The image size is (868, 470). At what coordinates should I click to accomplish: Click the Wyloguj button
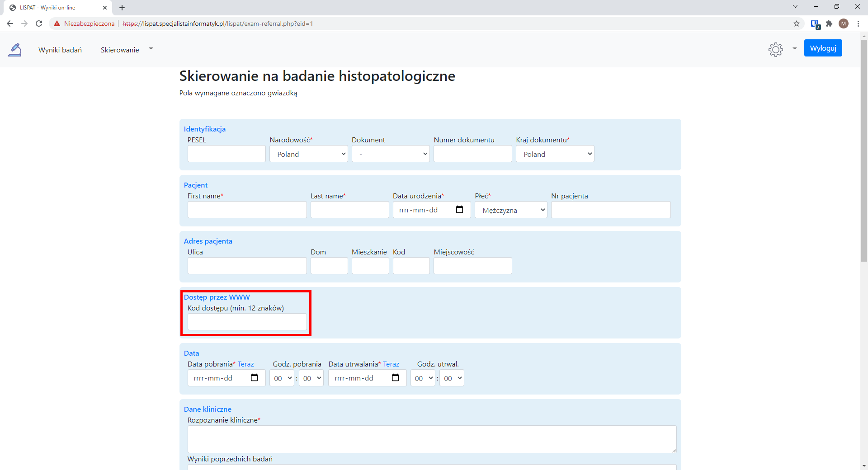coord(823,48)
